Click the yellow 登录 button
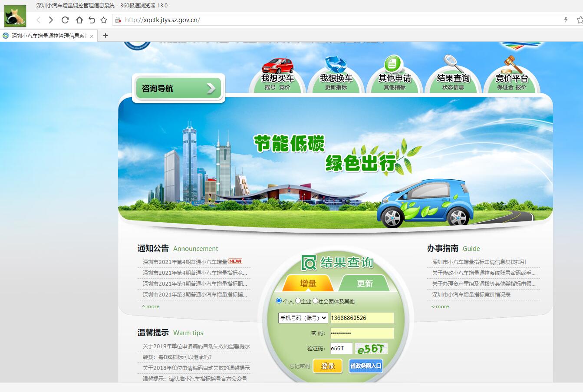 (x=328, y=366)
